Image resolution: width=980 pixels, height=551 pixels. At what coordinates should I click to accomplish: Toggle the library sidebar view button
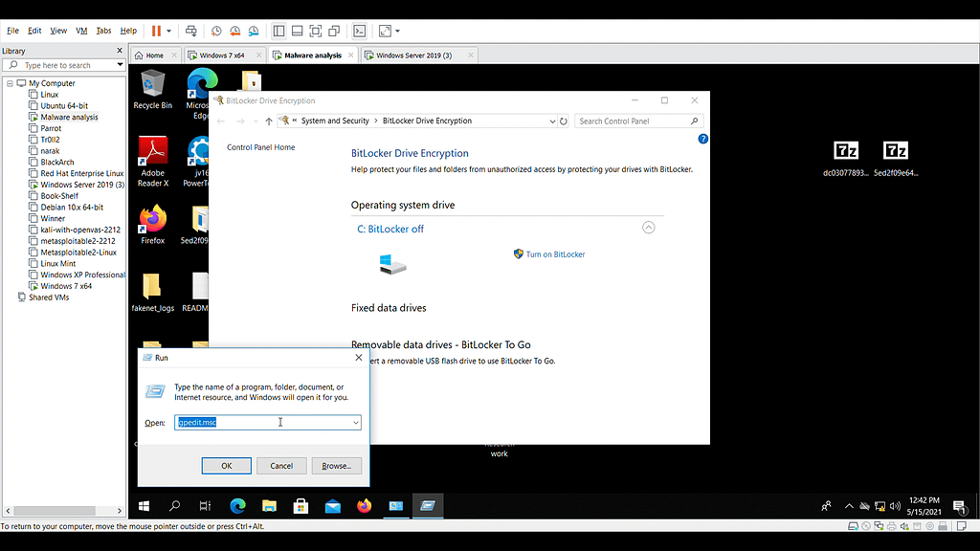[x=278, y=31]
